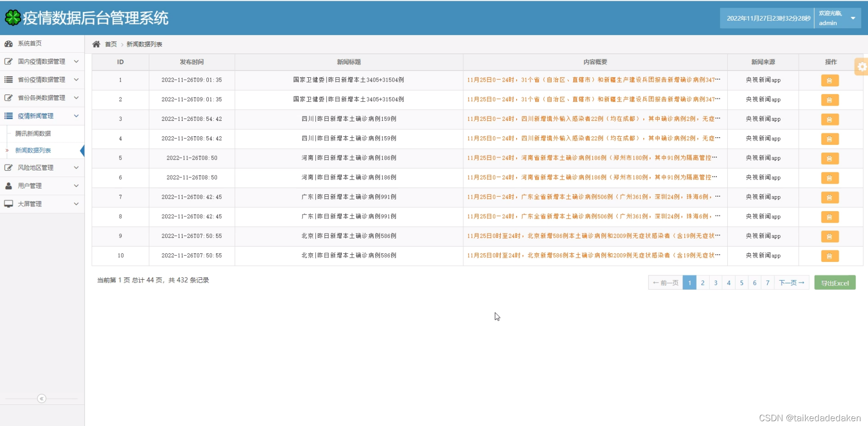Click the 内容概要 column header

[x=595, y=62]
